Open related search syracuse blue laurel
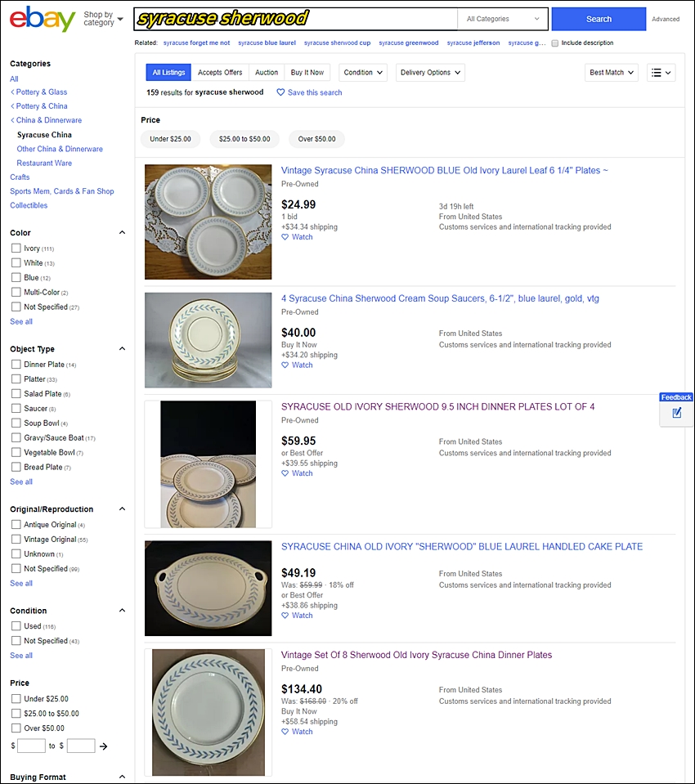The image size is (695, 784). tap(267, 43)
